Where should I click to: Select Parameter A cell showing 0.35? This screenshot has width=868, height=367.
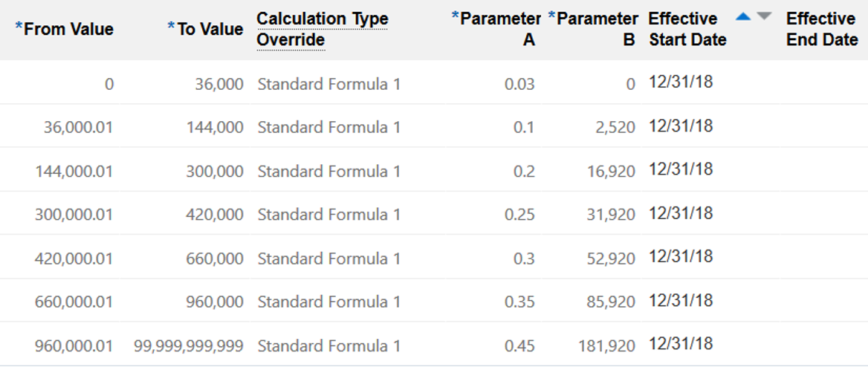(x=519, y=302)
